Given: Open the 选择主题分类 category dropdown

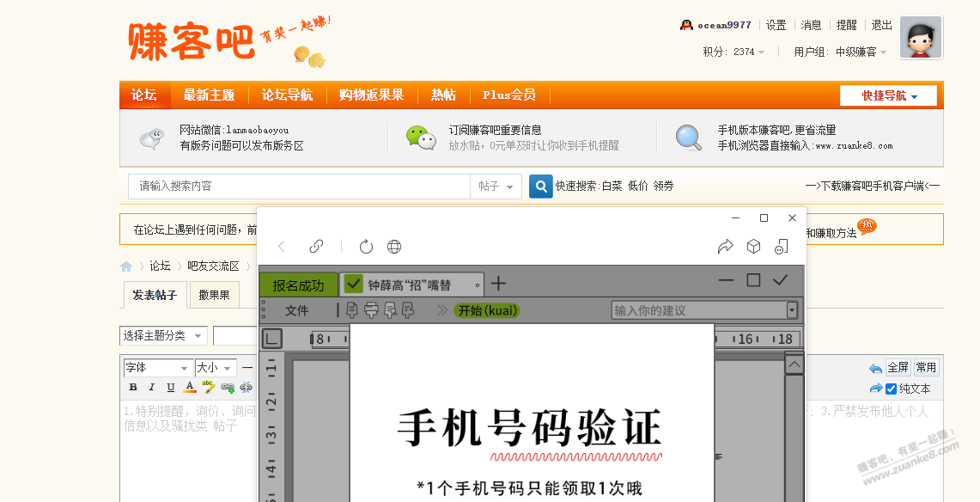Looking at the screenshot, I should coord(162,335).
